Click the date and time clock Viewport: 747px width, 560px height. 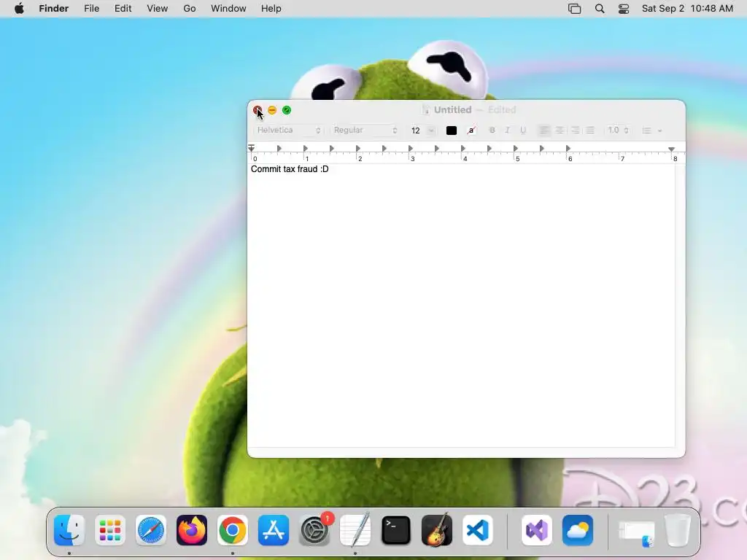pyautogui.click(x=687, y=9)
